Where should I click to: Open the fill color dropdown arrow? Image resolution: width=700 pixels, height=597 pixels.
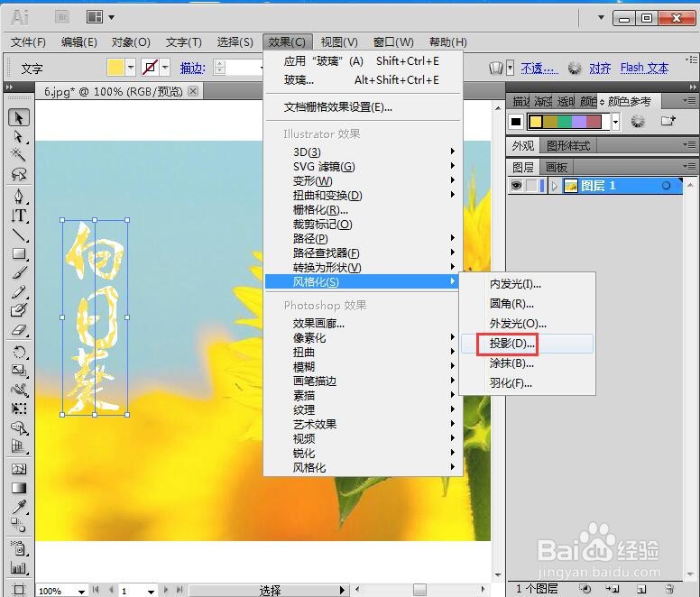pyautogui.click(x=131, y=68)
